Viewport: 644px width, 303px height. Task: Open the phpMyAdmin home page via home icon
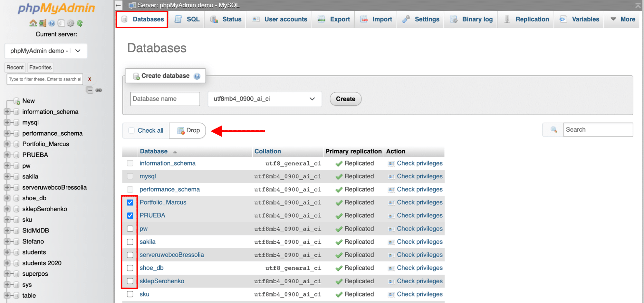[33, 23]
